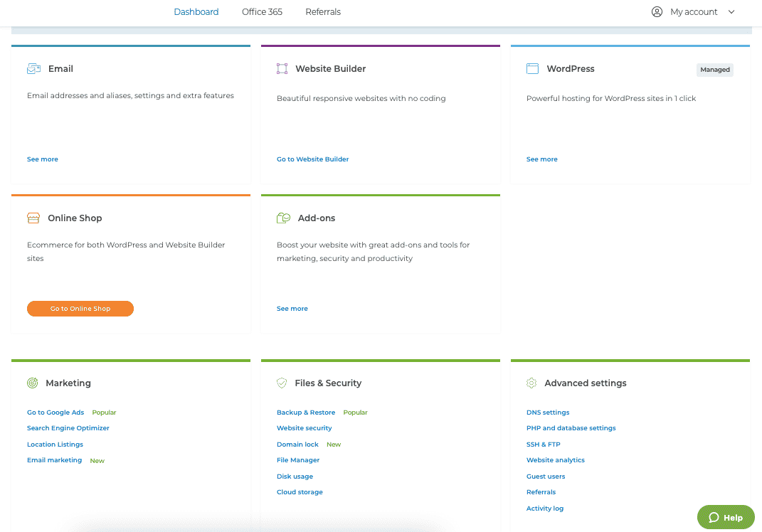Click the Marketing target icon
762x532 pixels.
coord(33,383)
